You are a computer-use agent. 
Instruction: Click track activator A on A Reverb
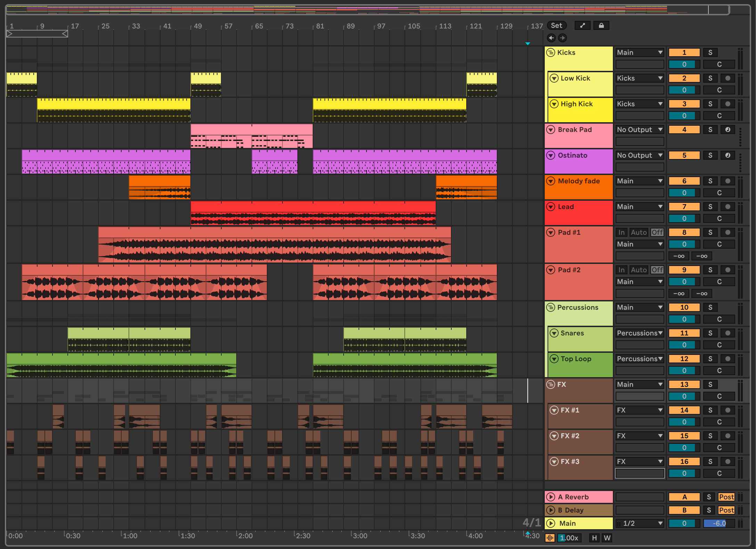(x=684, y=497)
